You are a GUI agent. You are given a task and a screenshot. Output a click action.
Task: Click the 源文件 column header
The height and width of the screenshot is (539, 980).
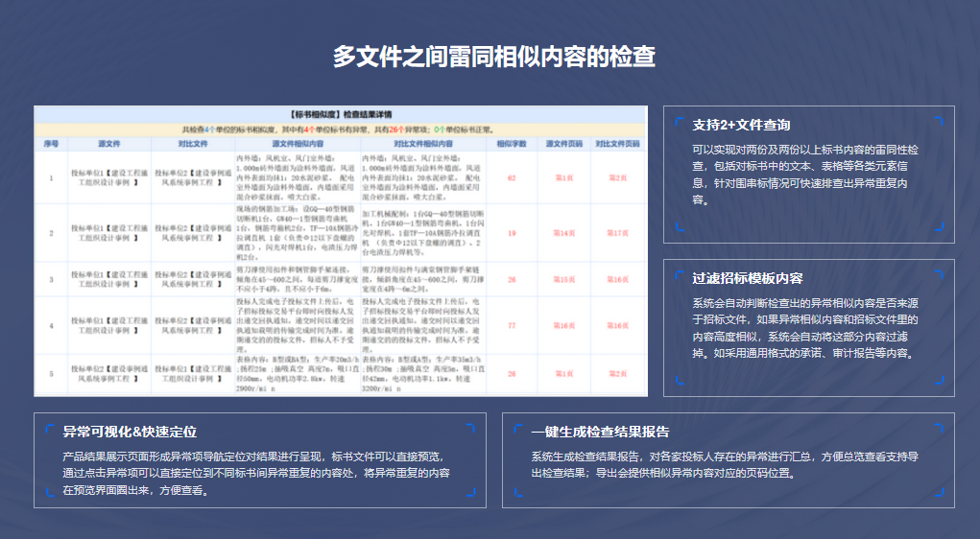pos(109,144)
